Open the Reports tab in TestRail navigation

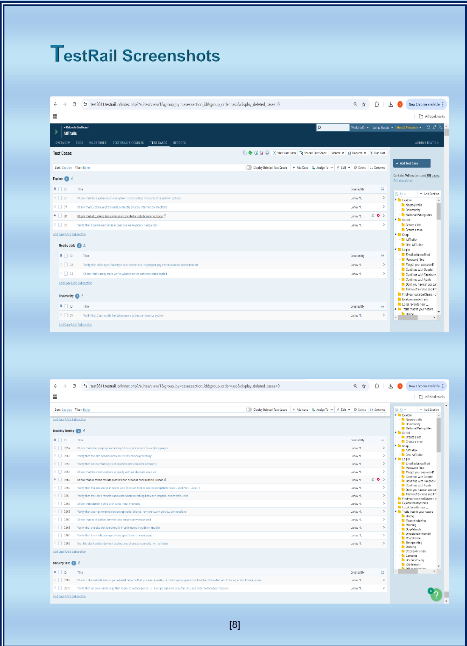(180, 143)
